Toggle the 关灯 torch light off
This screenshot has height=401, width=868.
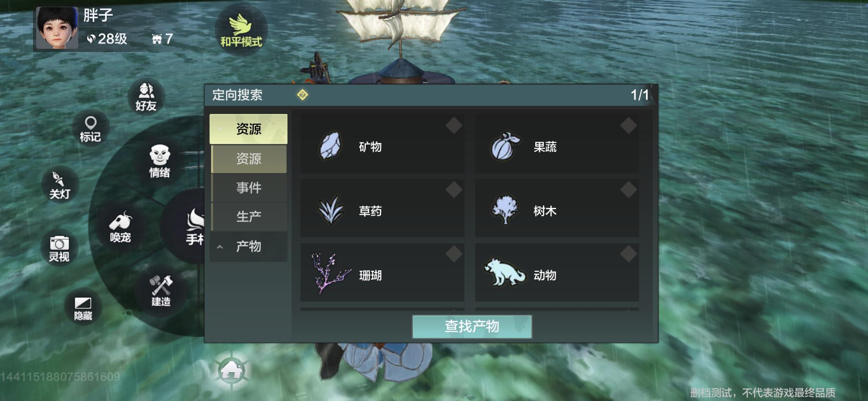(x=59, y=185)
